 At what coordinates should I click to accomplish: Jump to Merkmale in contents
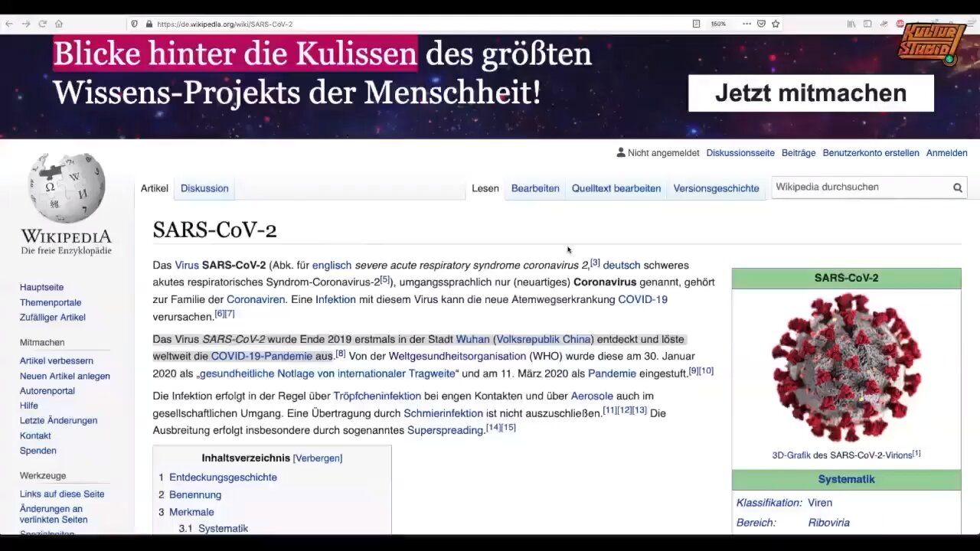tap(191, 512)
